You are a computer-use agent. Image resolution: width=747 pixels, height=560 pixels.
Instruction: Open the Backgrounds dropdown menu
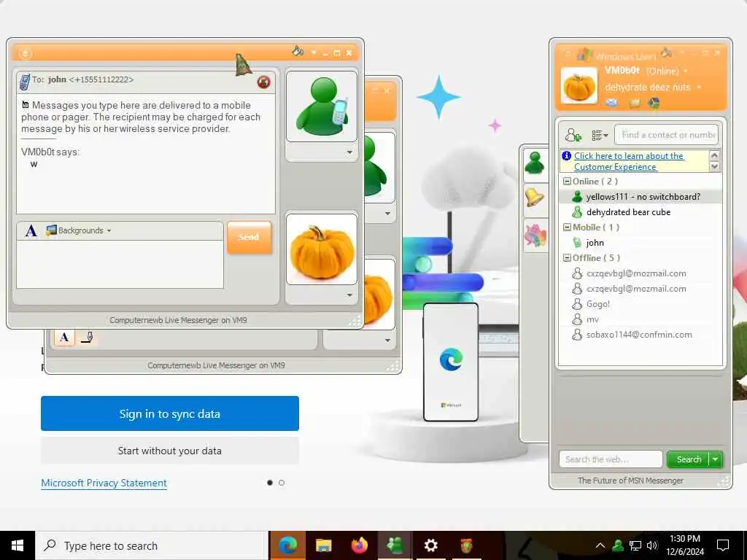79,230
